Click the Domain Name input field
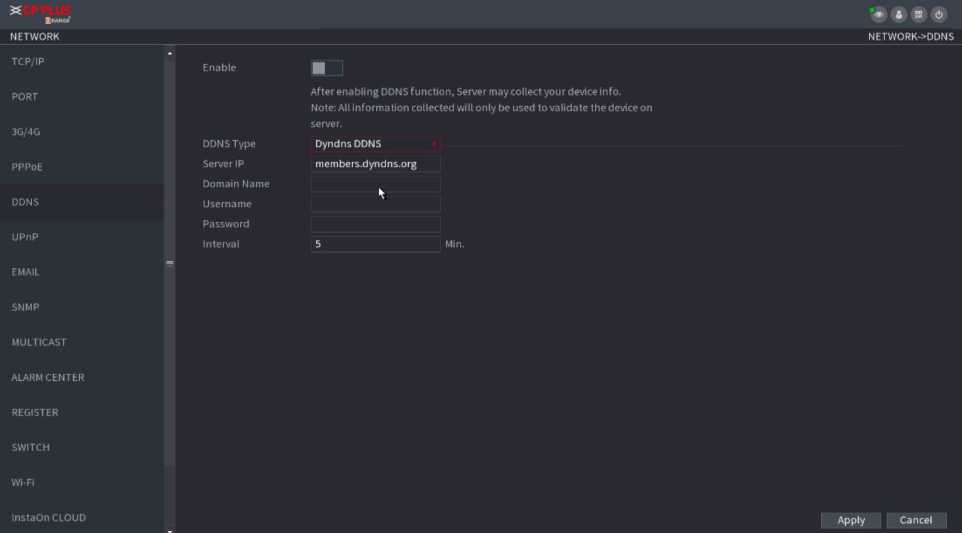962x533 pixels. (375, 184)
